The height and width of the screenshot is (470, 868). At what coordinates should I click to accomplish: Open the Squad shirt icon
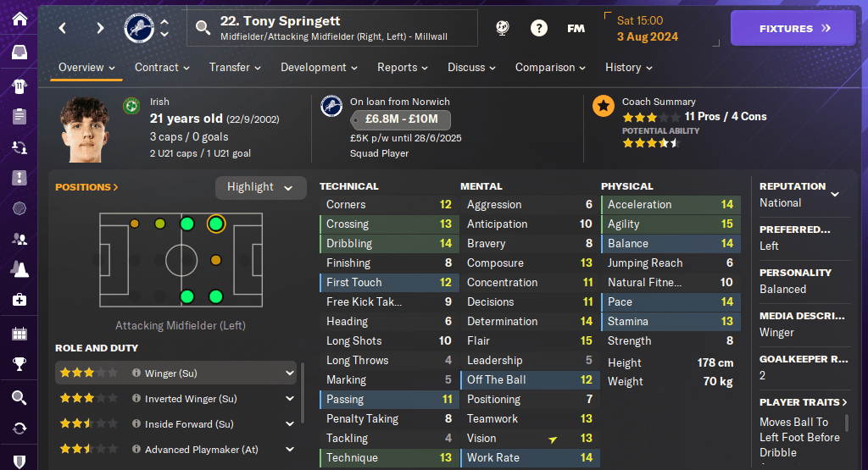pos(19,85)
